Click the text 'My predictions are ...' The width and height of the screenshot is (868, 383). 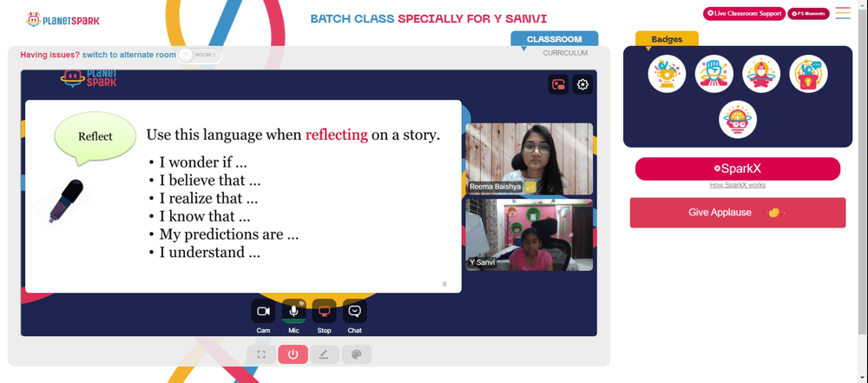coord(229,234)
